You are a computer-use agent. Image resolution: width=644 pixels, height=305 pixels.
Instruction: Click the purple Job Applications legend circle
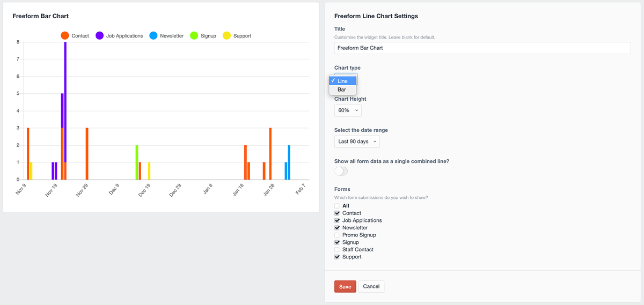click(100, 36)
